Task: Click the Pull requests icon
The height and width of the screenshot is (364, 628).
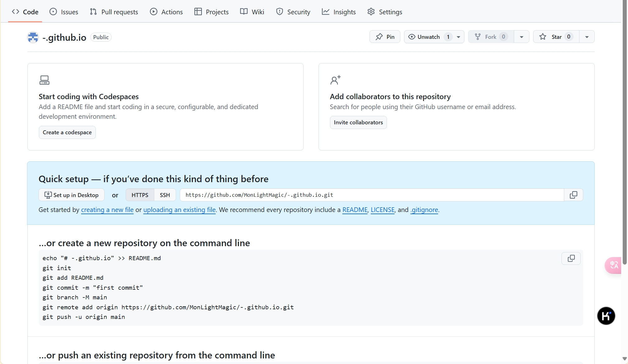Action: [92, 12]
